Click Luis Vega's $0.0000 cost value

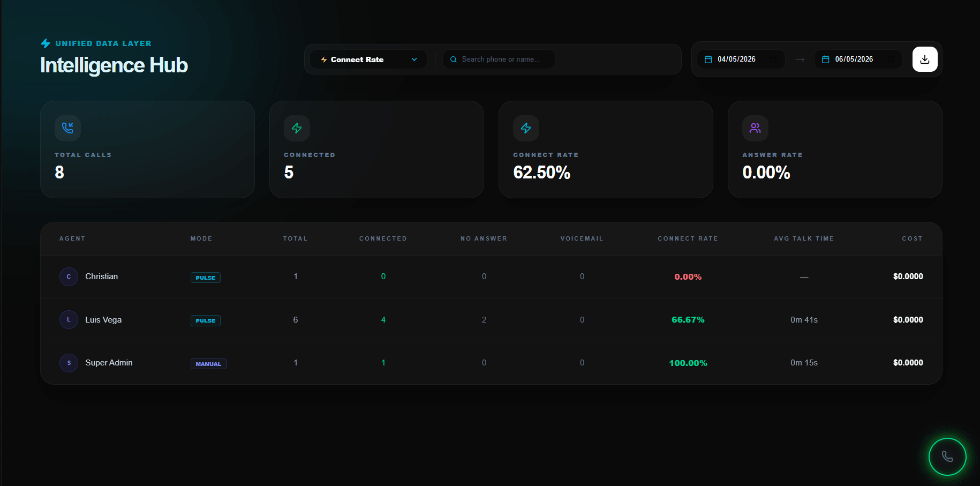point(908,320)
